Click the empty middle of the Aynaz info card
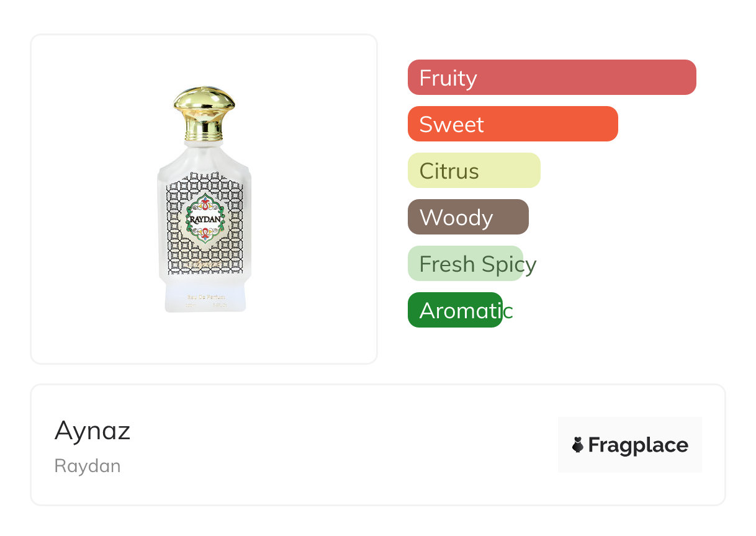Screen dimensions: 756x536 point(341,445)
